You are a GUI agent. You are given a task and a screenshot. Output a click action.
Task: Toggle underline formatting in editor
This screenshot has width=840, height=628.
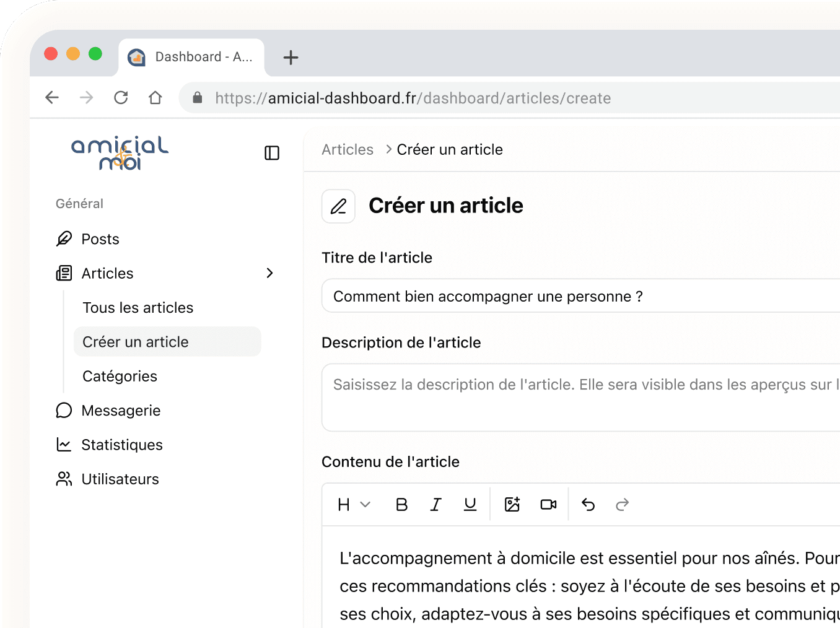[470, 505]
